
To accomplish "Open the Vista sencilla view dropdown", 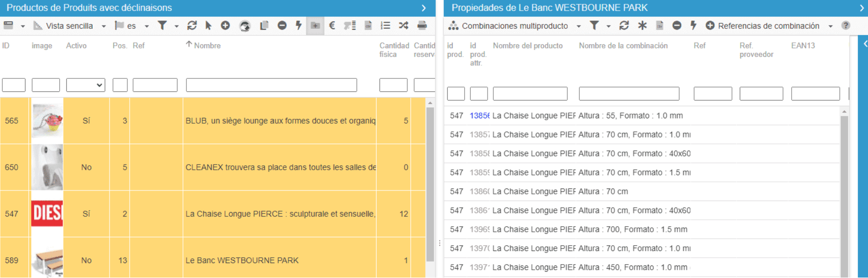I will pyautogui.click(x=70, y=26).
